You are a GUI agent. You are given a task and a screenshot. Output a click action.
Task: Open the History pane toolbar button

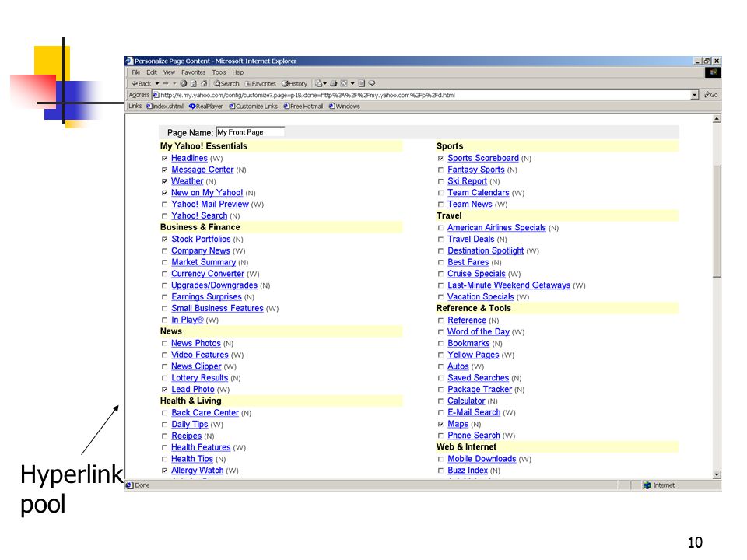point(294,83)
